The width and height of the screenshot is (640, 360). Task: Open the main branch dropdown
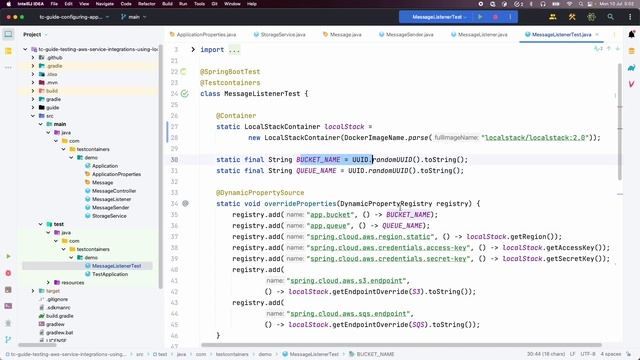tap(133, 17)
